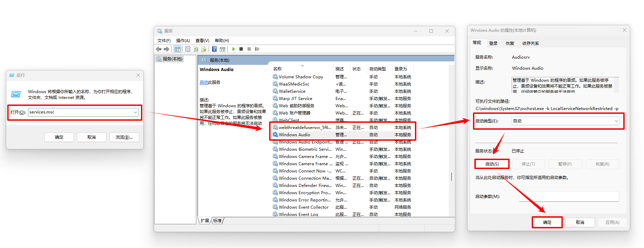The height and width of the screenshot is (248, 644).
Task: Switch to the 依存关系 tab in properties
Action: (531, 43)
